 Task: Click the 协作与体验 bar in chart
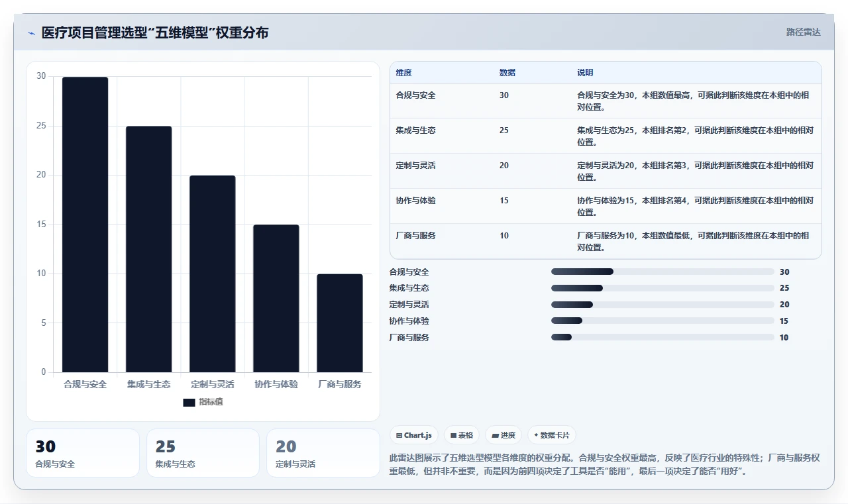(276, 299)
